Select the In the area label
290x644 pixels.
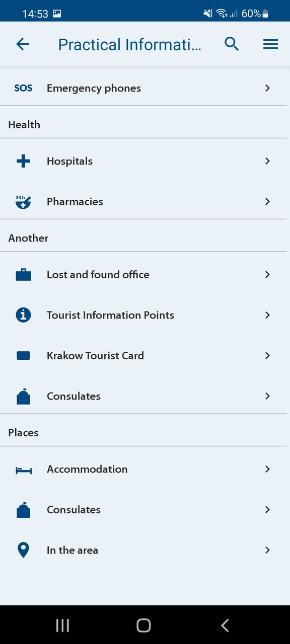pos(72,550)
